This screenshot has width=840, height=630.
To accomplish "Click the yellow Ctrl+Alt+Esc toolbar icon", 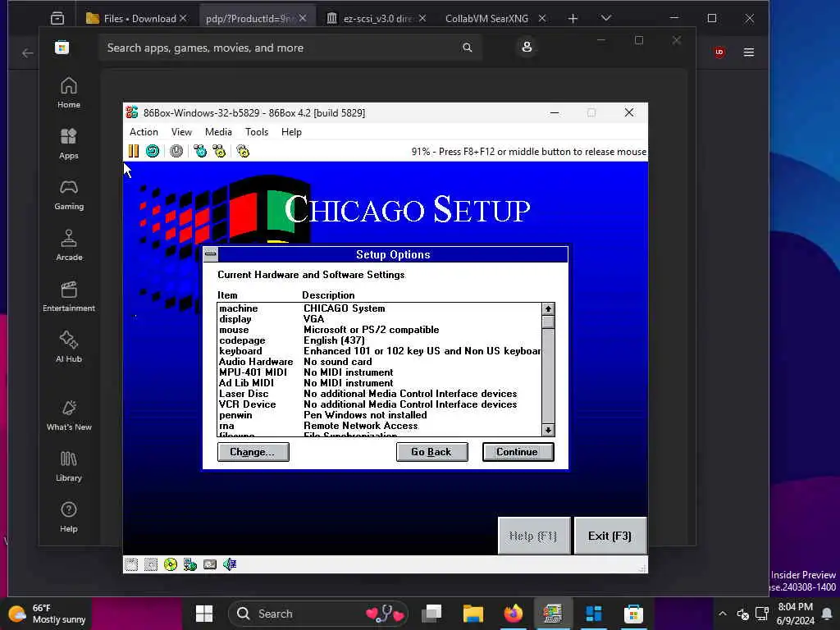I will click(219, 151).
